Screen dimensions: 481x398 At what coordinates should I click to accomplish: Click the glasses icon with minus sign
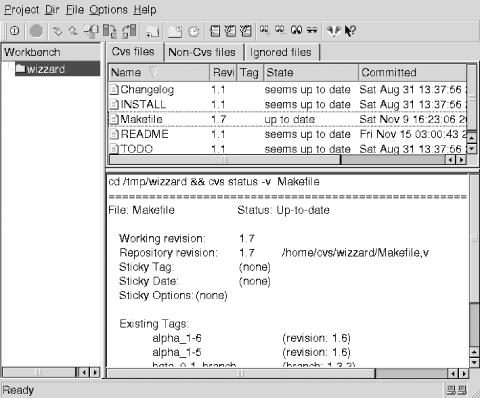click(x=280, y=30)
